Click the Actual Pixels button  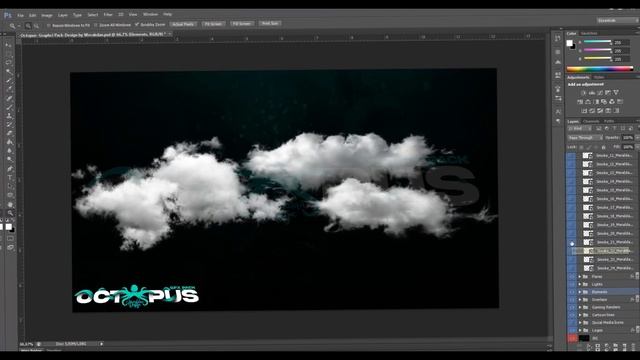click(x=183, y=24)
